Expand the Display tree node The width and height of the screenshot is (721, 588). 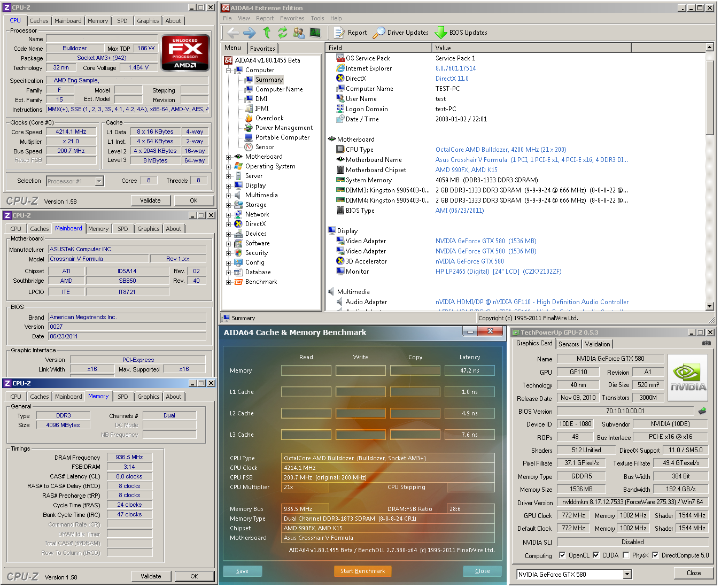pos(228,186)
